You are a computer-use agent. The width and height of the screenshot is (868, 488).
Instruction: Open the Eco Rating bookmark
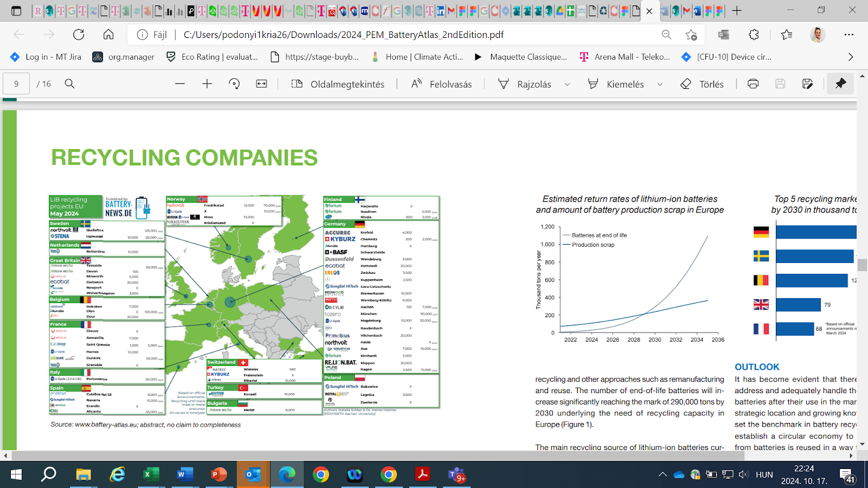(212, 56)
